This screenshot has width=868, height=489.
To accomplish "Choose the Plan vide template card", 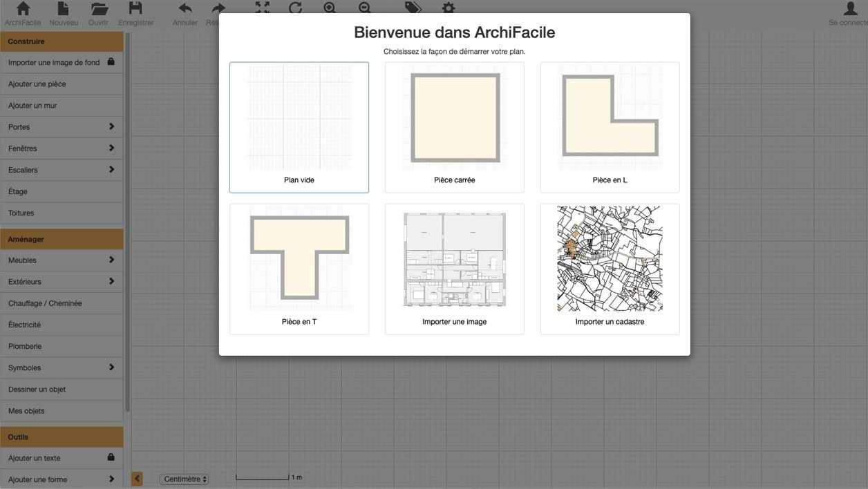I will [x=299, y=127].
